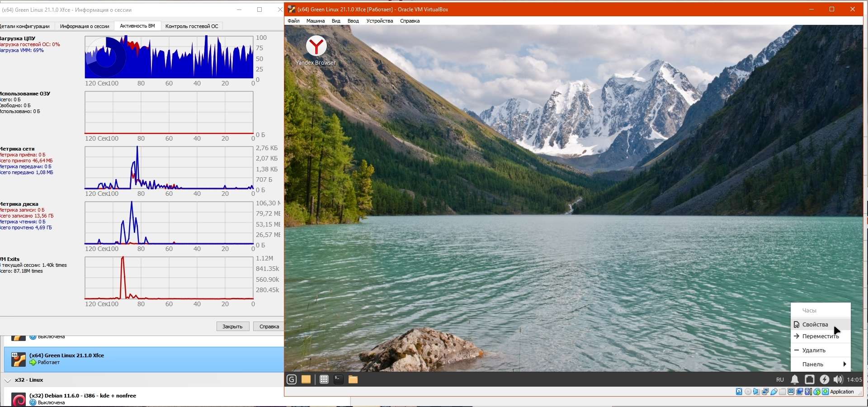Open the Green Linux 'G' start menu
Image resolution: width=868 pixels, height=407 pixels.
pyautogui.click(x=292, y=379)
